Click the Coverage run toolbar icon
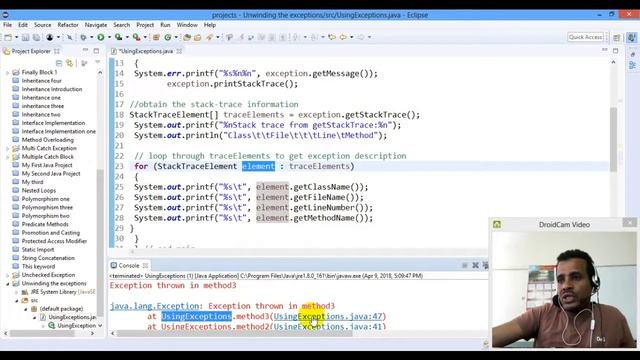 click(118, 37)
